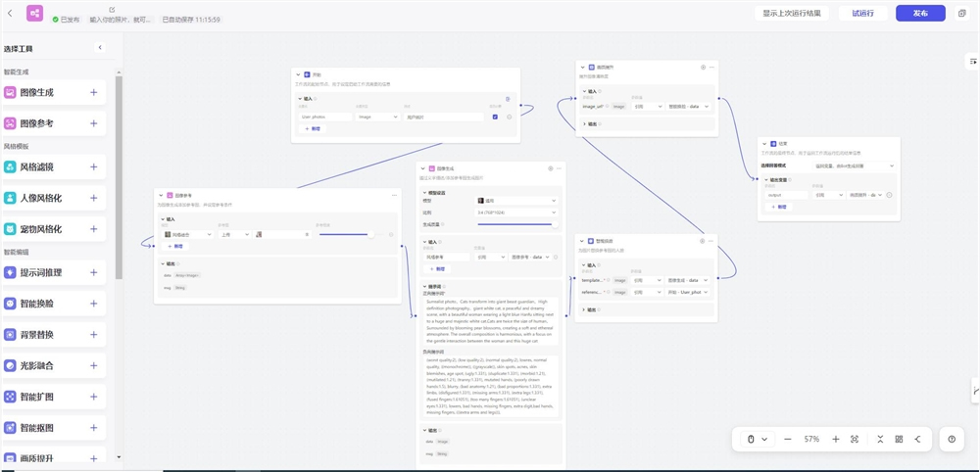Zoom in canvas with plus icon
This screenshot has width=980, height=472.
click(x=836, y=440)
